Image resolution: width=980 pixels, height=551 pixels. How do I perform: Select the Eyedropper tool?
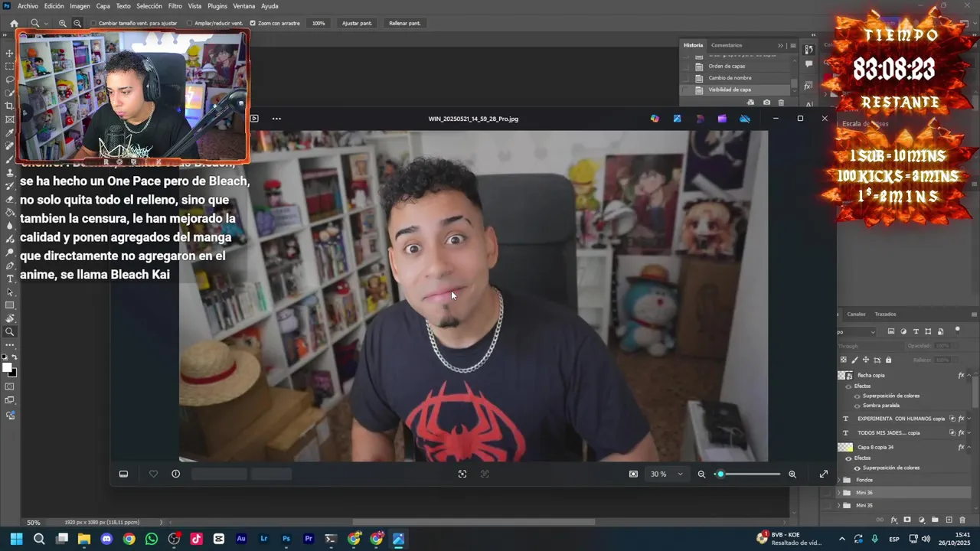10,133
